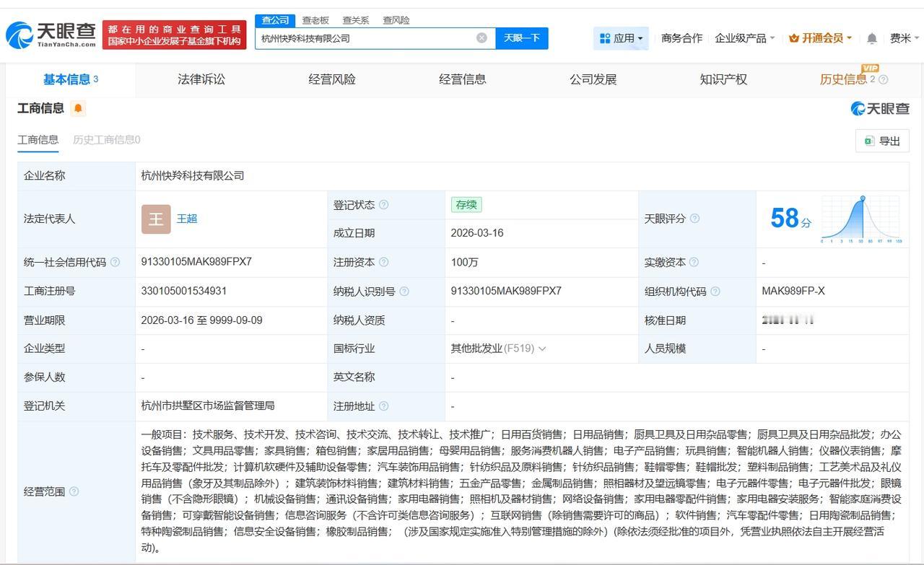The width and height of the screenshot is (924, 565).
Task: Click question mark beside 天眼评分
Action: [694, 219]
